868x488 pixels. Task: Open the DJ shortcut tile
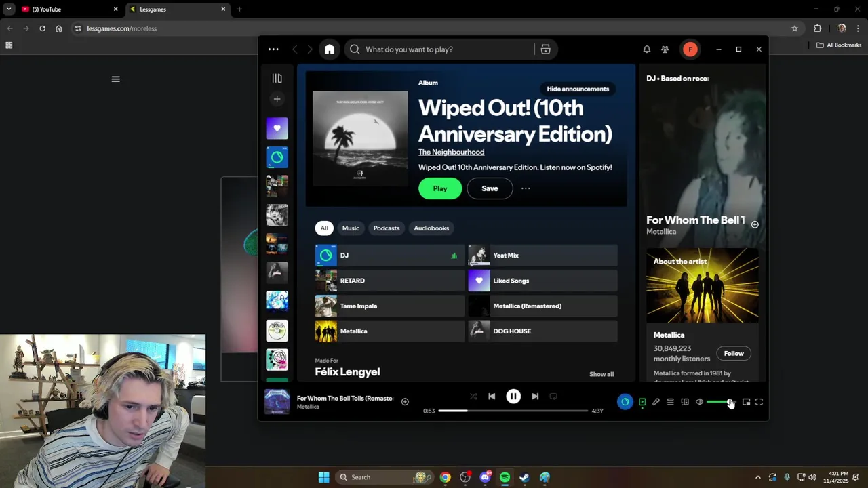pyautogui.click(x=390, y=256)
